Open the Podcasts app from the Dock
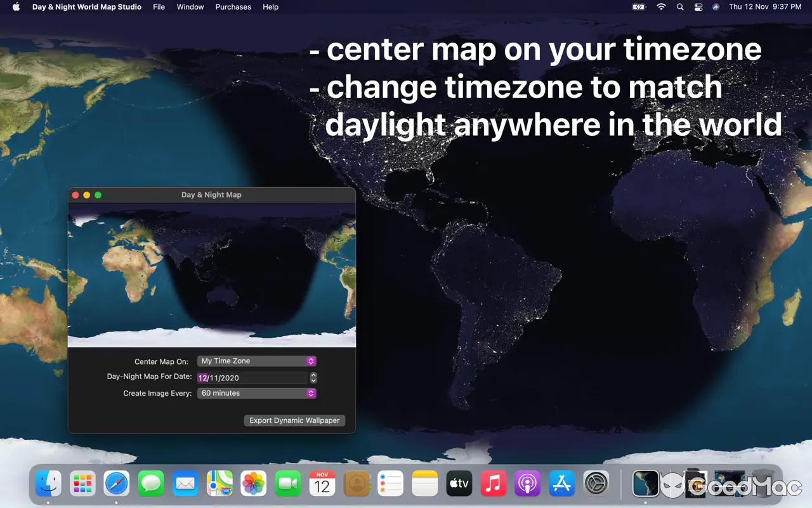The width and height of the screenshot is (812, 508). pyautogui.click(x=528, y=484)
